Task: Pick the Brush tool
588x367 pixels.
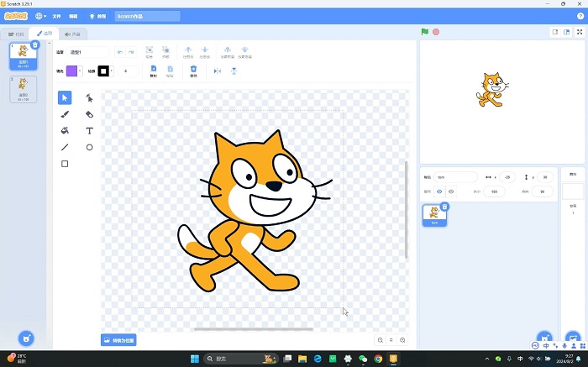Action: point(65,114)
